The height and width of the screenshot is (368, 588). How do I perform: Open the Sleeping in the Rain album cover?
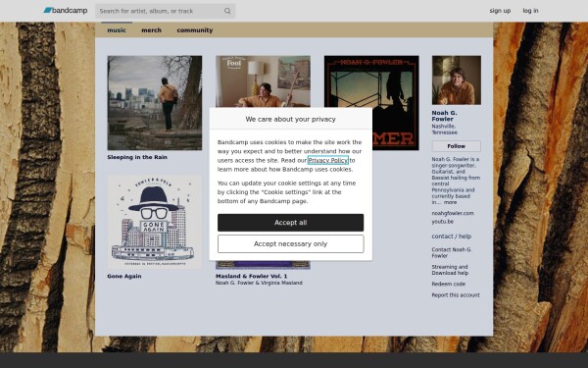(x=155, y=103)
